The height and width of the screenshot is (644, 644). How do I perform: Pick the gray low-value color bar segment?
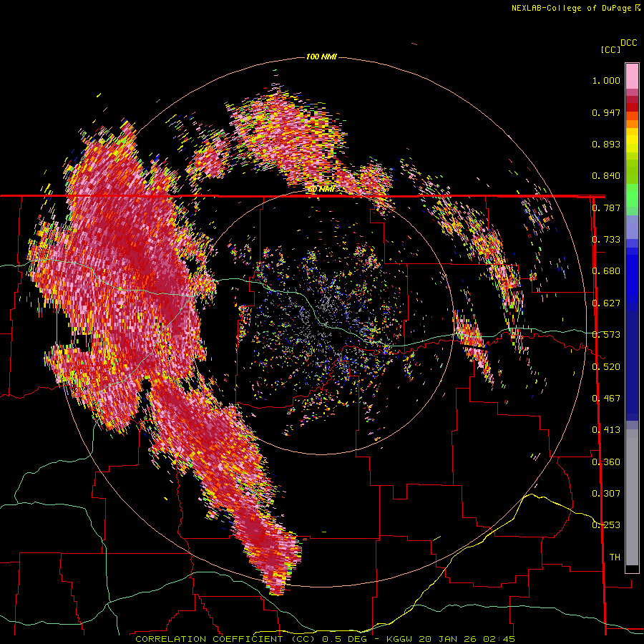pyautogui.click(x=632, y=497)
